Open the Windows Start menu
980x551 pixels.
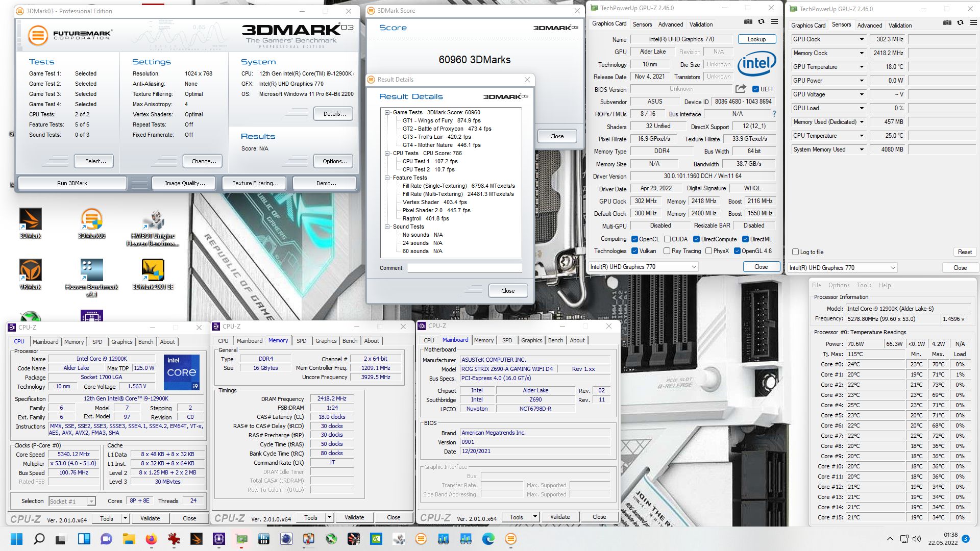[16, 539]
